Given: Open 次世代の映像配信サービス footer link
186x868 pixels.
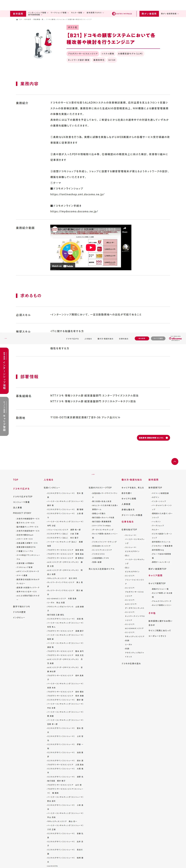Looking at the screenshot, I should pyautogui.click(x=28, y=519).
